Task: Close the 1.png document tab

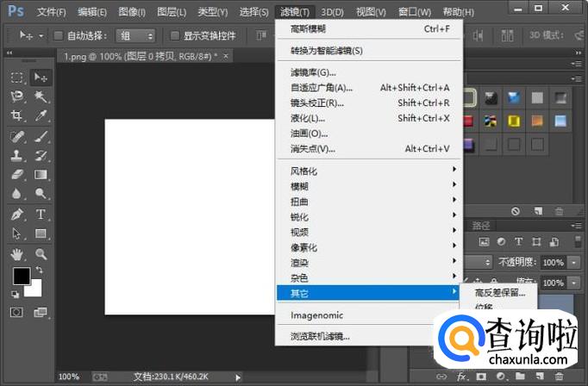Action: click(226, 56)
